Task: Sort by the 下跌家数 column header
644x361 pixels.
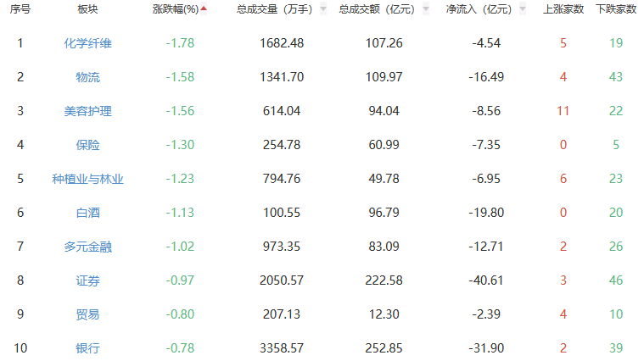Action: point(616,9)
